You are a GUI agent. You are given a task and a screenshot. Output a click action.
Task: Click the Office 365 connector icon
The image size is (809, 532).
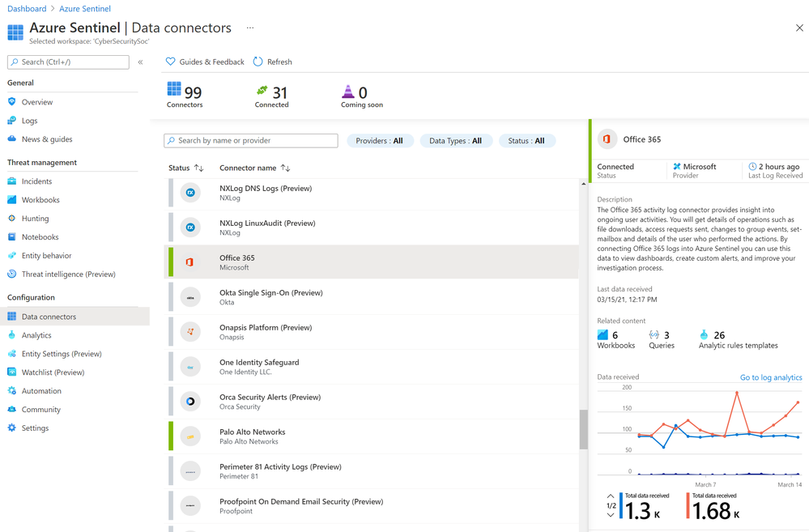tap(190, 262)
